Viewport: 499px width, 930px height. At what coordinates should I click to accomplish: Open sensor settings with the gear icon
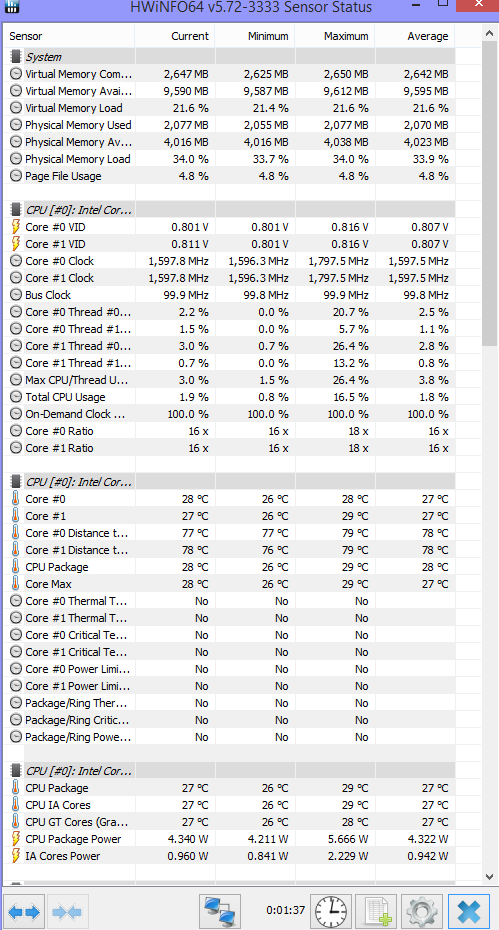(422, 912)
